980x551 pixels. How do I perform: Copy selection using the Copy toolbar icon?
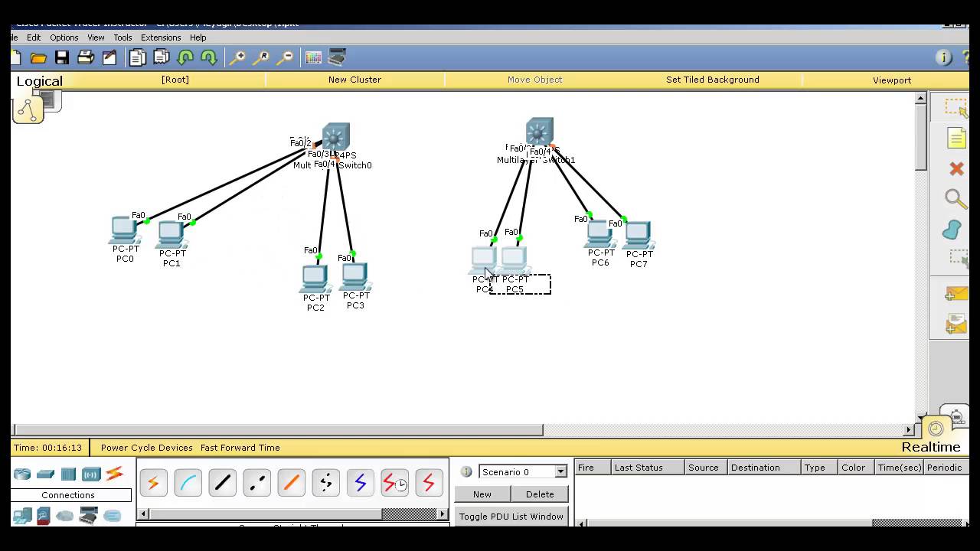point(137,57)
